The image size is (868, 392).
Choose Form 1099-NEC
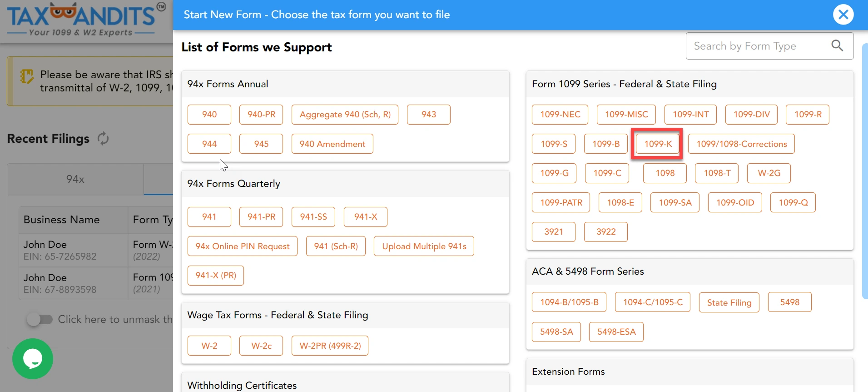(x=560, y=115)
